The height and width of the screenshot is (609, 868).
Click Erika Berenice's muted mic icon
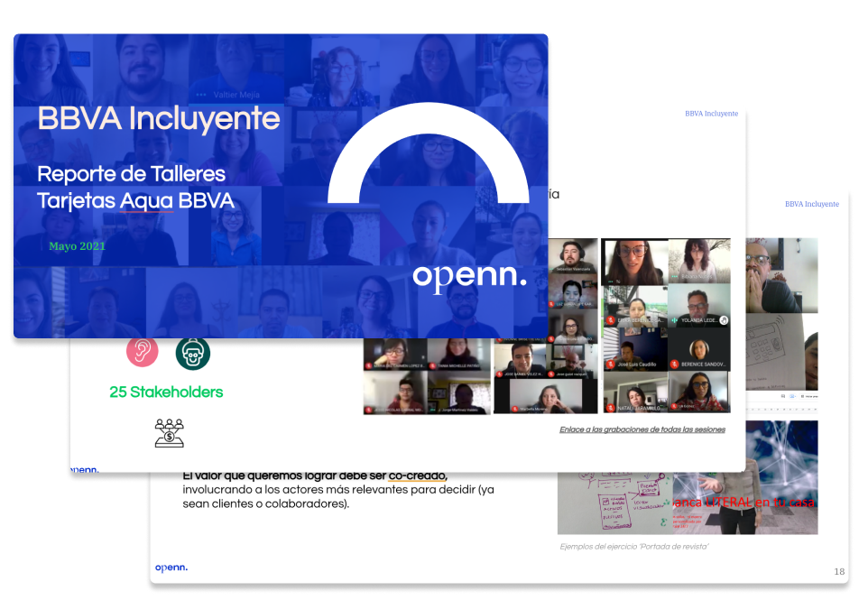click(611, 320)
